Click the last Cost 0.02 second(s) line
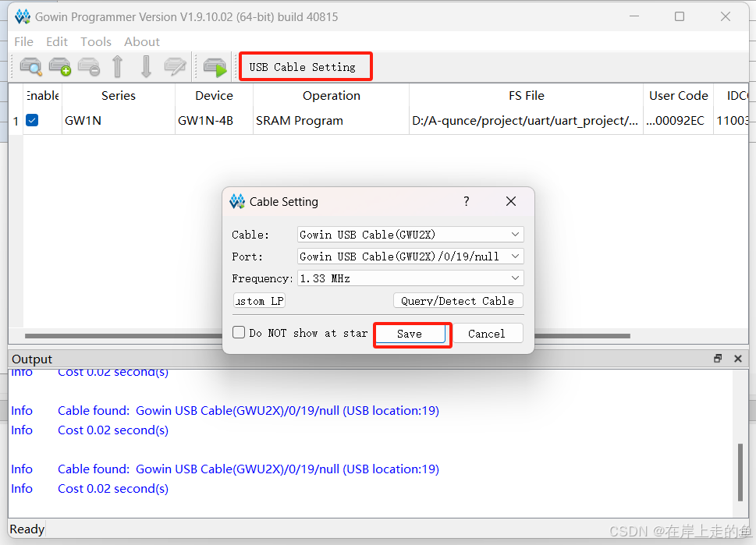 click(x=113, y=489)
